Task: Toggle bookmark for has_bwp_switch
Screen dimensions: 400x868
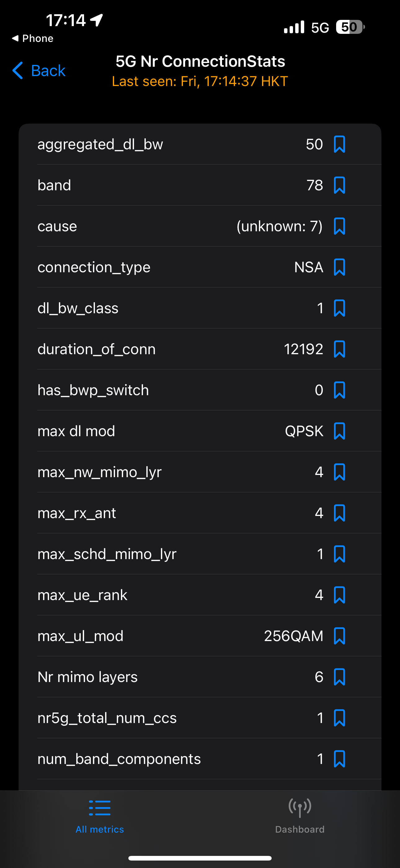Action: [x=339, y=390]
